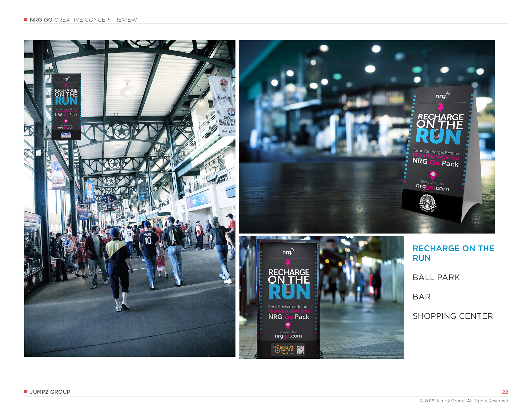532x411 pixels.
Task: Click the pink location pin on the sidewalk sign
Action: [288, 325]
